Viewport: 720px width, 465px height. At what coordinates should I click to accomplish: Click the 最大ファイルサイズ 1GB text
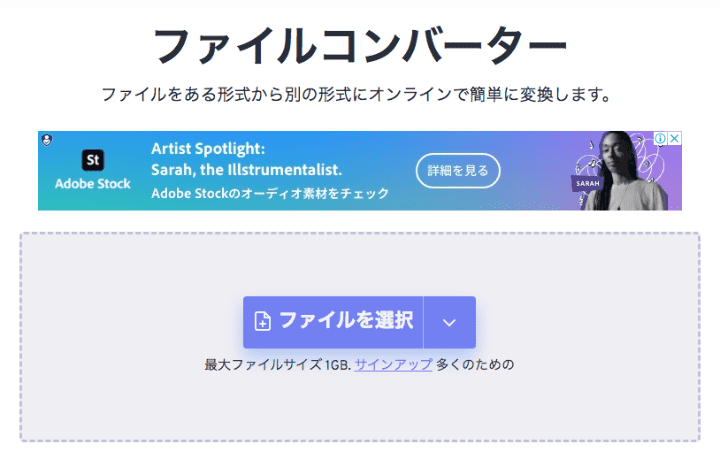click(x=278, y=364)
